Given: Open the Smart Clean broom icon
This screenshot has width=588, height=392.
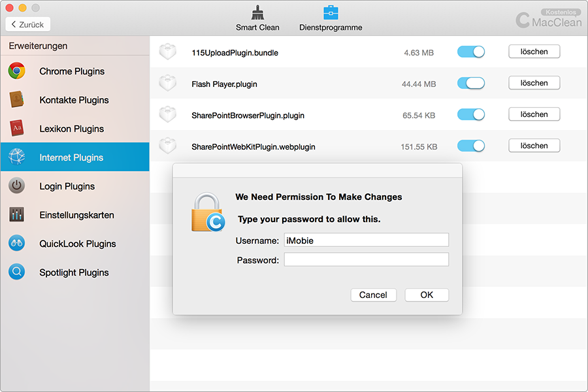Looking at the screenshot, I should click(x=257, y=13).
